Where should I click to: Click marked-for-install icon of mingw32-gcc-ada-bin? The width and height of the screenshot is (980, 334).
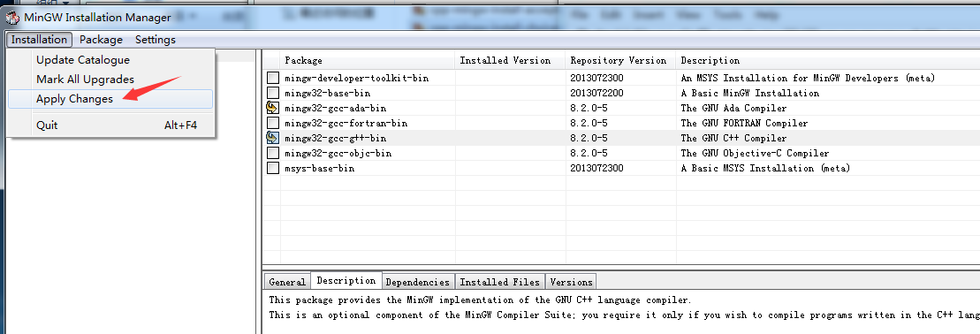pos(272,108)
